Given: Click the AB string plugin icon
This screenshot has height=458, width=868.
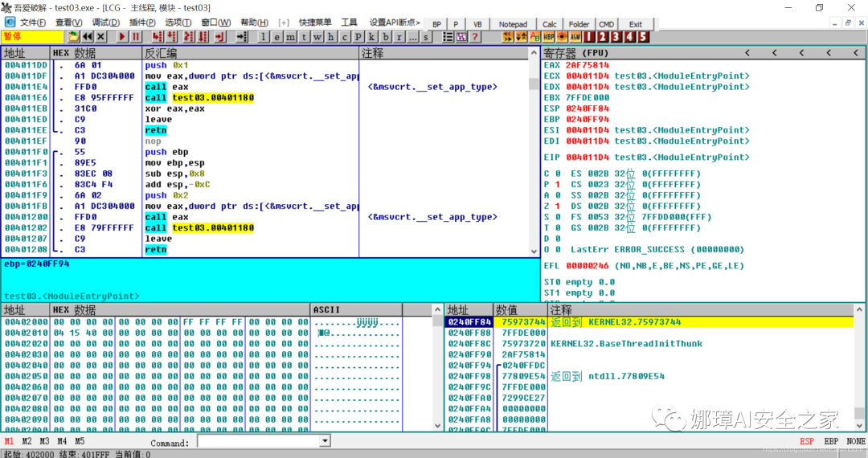Looking at the screenshot, I should pyautogui.click(x=534, y=36).
